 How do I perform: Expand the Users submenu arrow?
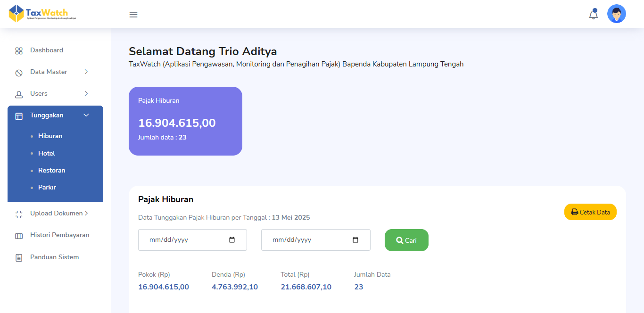(x=86, y=94)
